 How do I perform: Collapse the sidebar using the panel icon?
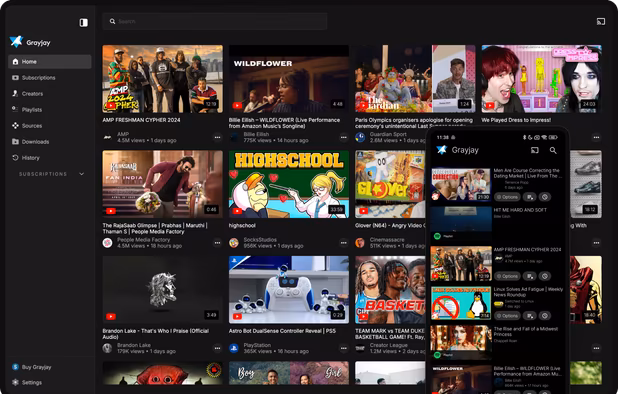[x=84, y=22]
